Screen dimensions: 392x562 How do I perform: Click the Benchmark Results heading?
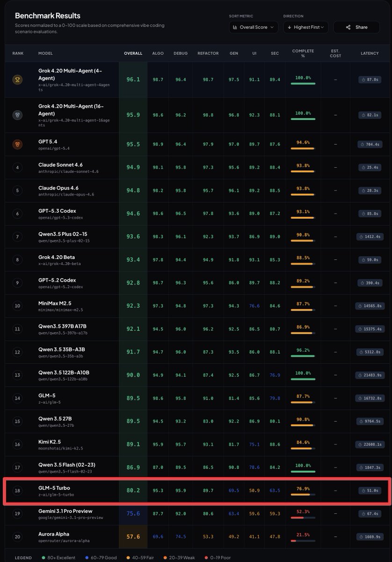point(48,16)
